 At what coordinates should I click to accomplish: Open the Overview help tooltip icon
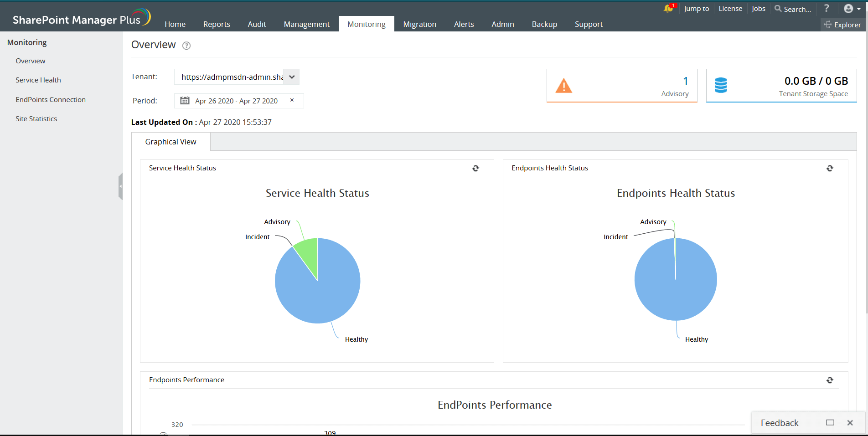point(186,46)
